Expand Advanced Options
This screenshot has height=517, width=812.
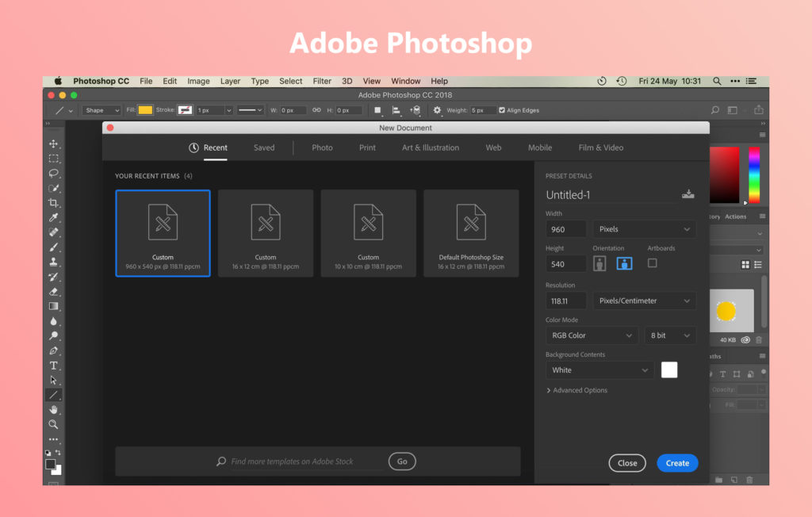pos(577,390)
